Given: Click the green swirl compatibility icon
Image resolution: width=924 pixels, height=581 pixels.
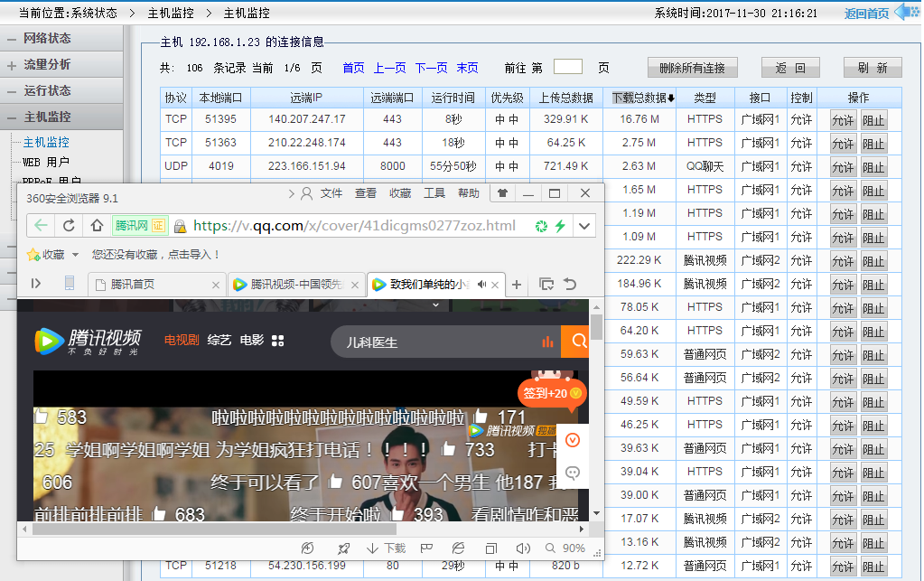Looking at the screenshot, I should tap(541, 226).
